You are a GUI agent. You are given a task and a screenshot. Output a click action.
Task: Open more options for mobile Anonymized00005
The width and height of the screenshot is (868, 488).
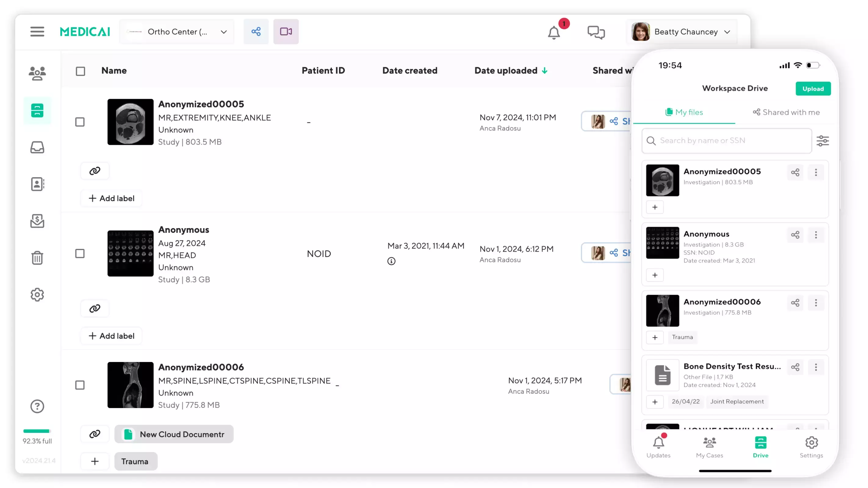click(816, 172)
